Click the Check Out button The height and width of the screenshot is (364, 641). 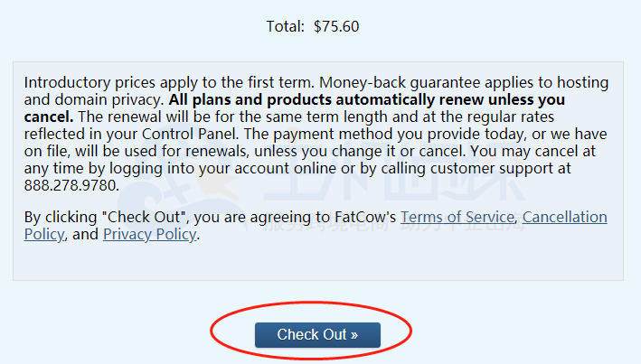pyautogui.click(x=317, y=334)
